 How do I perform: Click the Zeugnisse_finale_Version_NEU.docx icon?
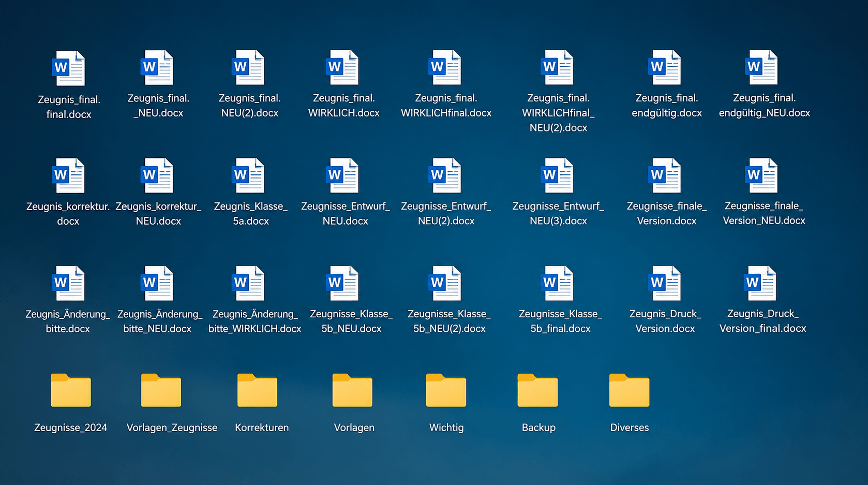point(761,175)
